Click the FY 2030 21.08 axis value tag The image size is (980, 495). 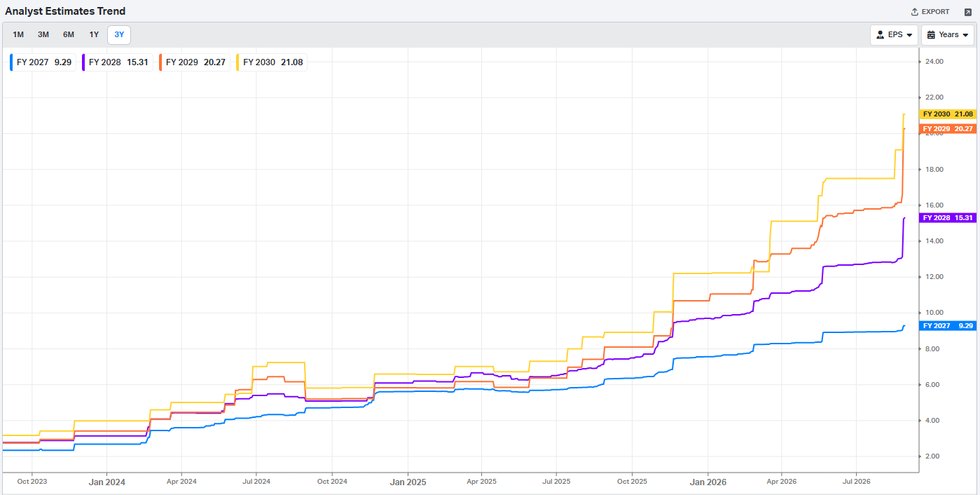pyautogui.click(x=948, y=114)
